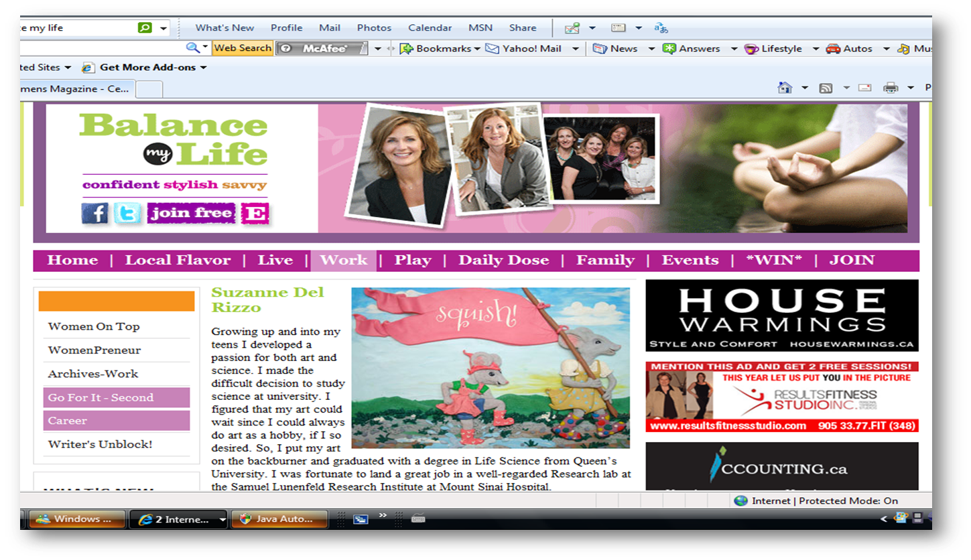Expand the Lifestyle dropdown arrow
This screenshot has height=560, width=971.
(x=816, y=48)
